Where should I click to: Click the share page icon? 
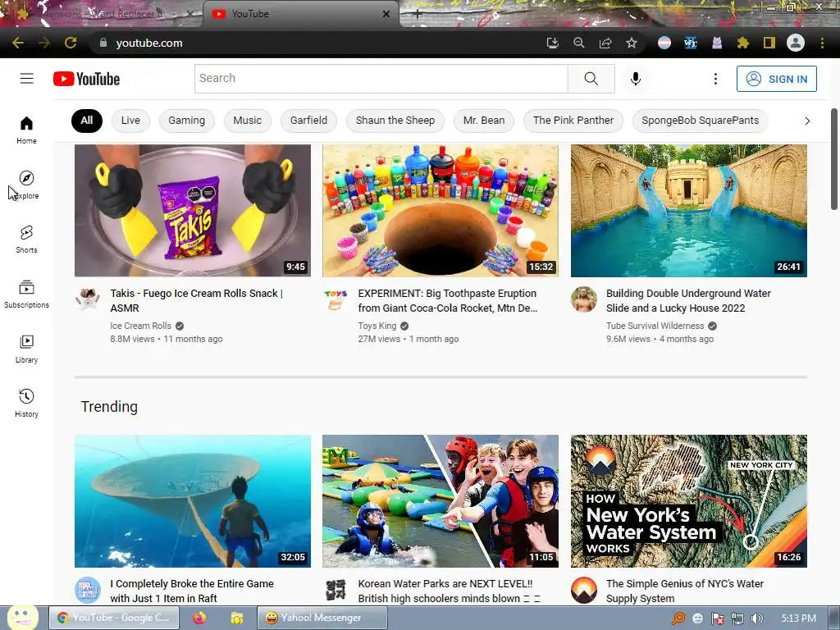[605, 43]
